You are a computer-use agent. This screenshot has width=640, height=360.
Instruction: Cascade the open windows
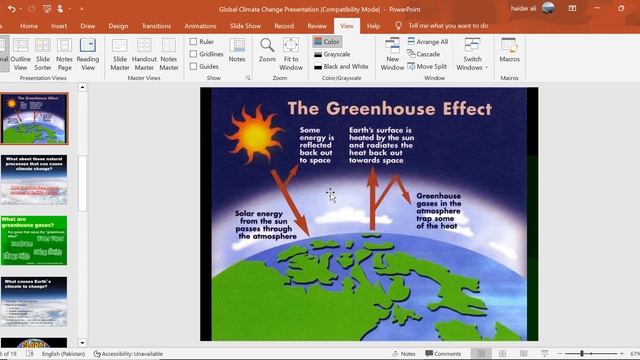pos(424,54)
